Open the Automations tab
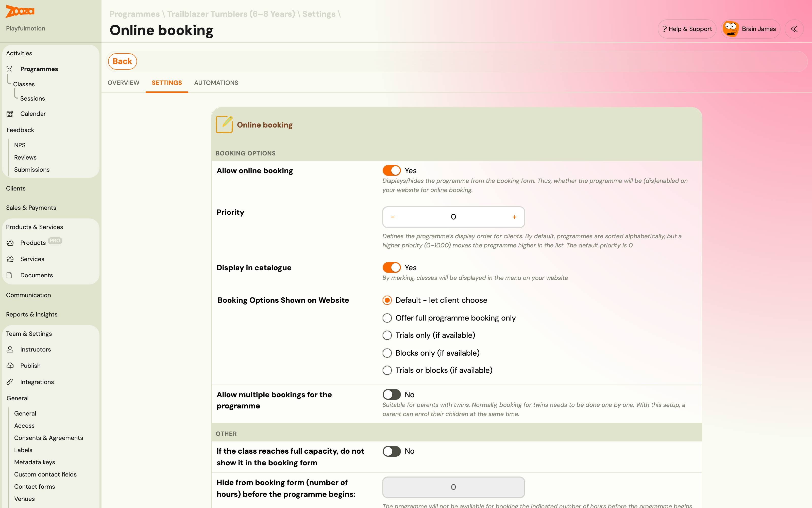812x508 pixels. 216,83
